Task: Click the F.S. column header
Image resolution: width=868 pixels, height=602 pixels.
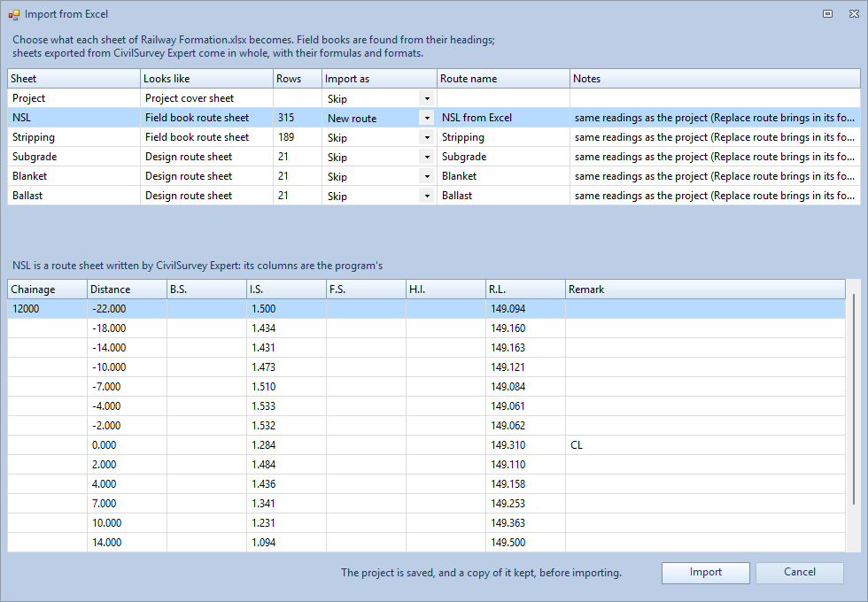Action: pyautogui.click(x=366, y=289)
